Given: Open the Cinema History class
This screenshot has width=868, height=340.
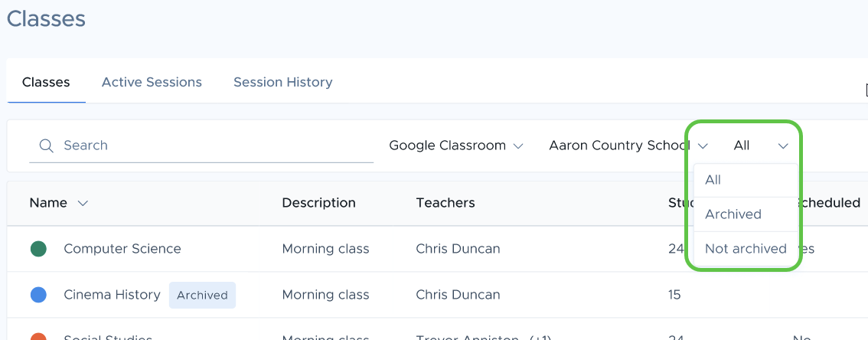Looking at the screenshot, I should click(112, 295).
